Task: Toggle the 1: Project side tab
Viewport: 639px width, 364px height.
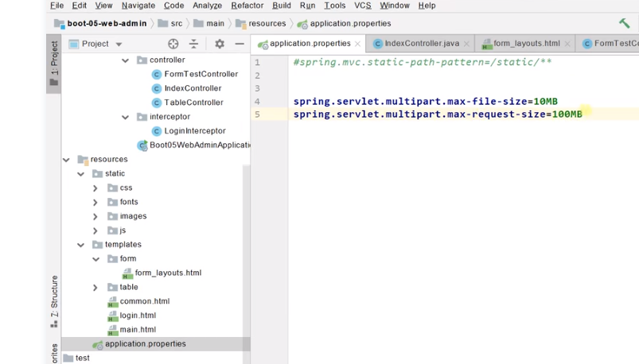Action: pyautogui.click(x=54, y=64)
